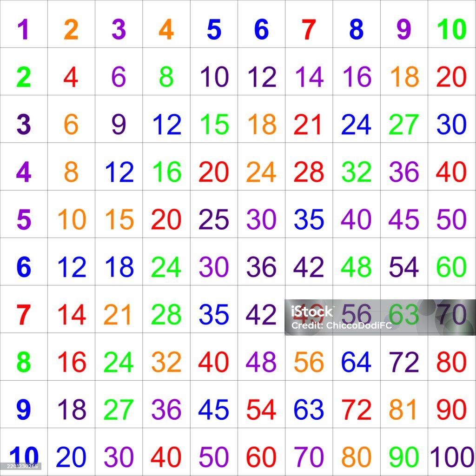This screenshot has width=476, height=476.
Task: Click the bold green 8 header
Action: [x=24, y=362]
